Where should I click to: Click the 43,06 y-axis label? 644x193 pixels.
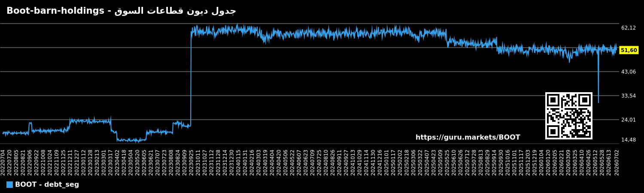tap(629, 72)
